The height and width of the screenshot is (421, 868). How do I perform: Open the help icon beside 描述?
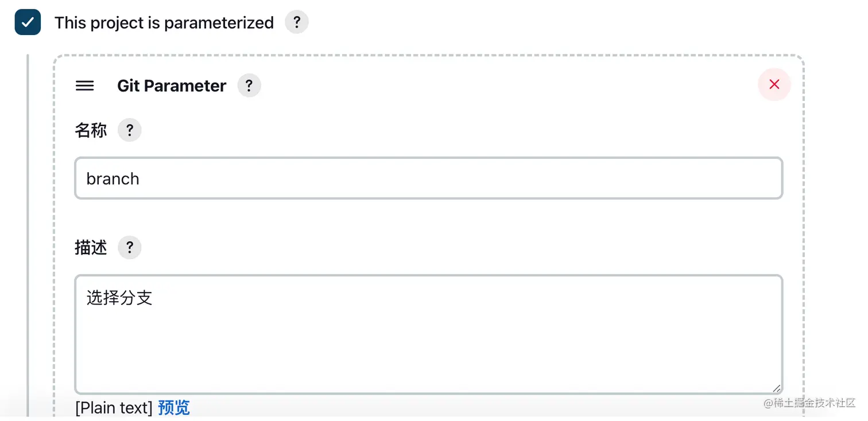click(x=130, y=247)
